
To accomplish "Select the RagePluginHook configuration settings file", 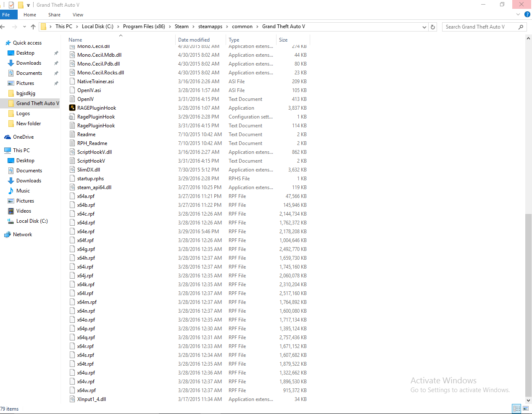I will pyautogui.click(x=96, y=117).
